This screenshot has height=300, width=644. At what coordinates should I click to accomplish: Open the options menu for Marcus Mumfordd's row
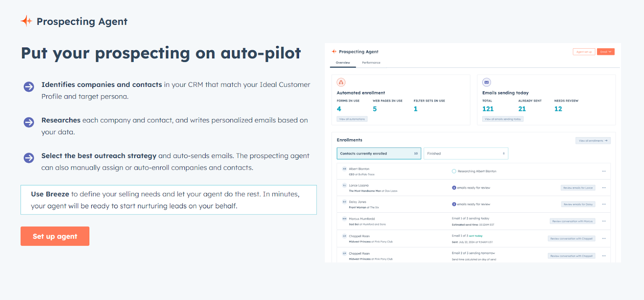604,221
